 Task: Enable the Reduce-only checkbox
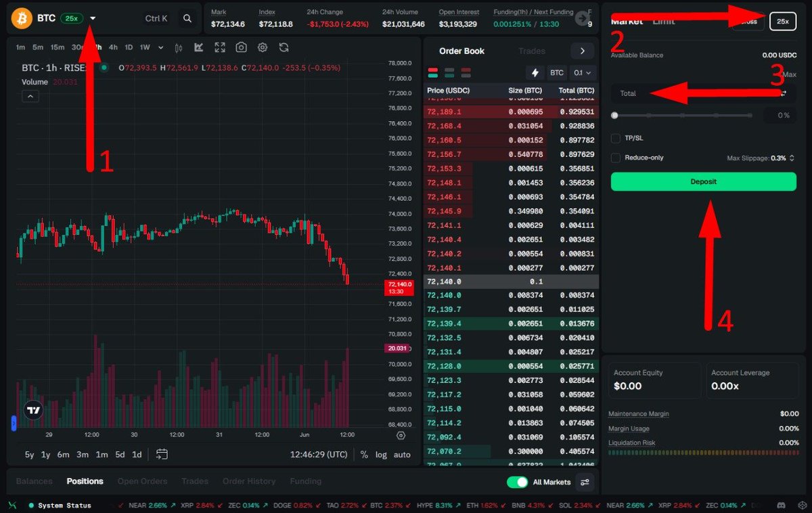point(616,158)
